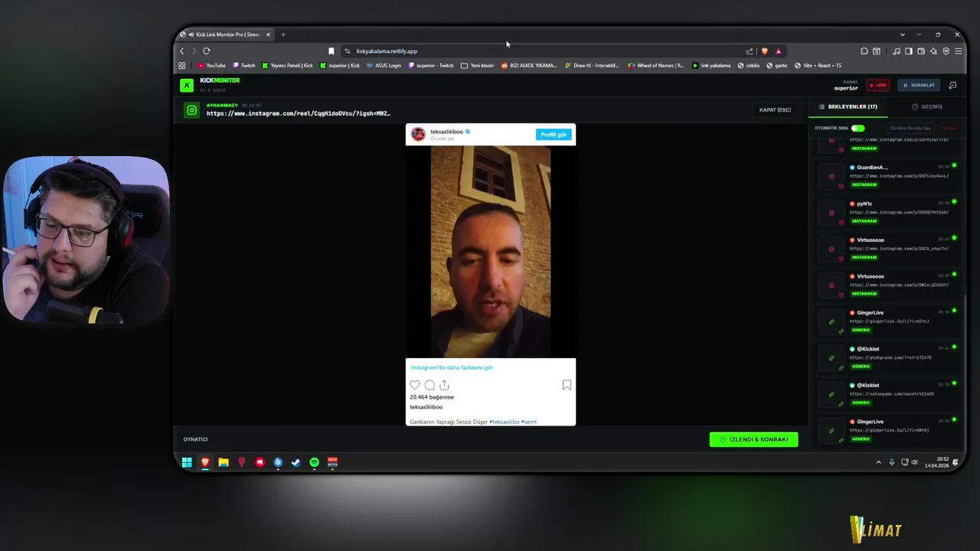The width and height of the screenshot is (980, 551).
Task: Click the link thumbnail icon of pyN1c item
Action: 831,213
